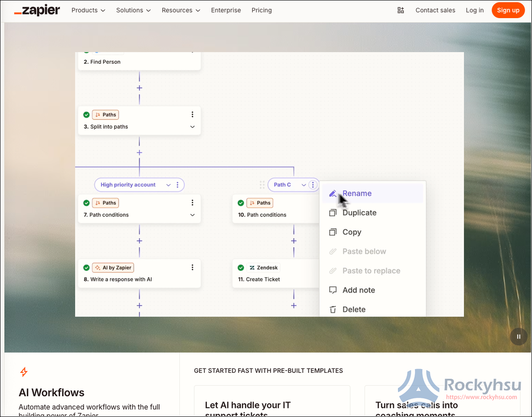Open Turn sales calls into template card
This screenshot has height=417, width=532.
pyautogui.click(x=442, y=401)
